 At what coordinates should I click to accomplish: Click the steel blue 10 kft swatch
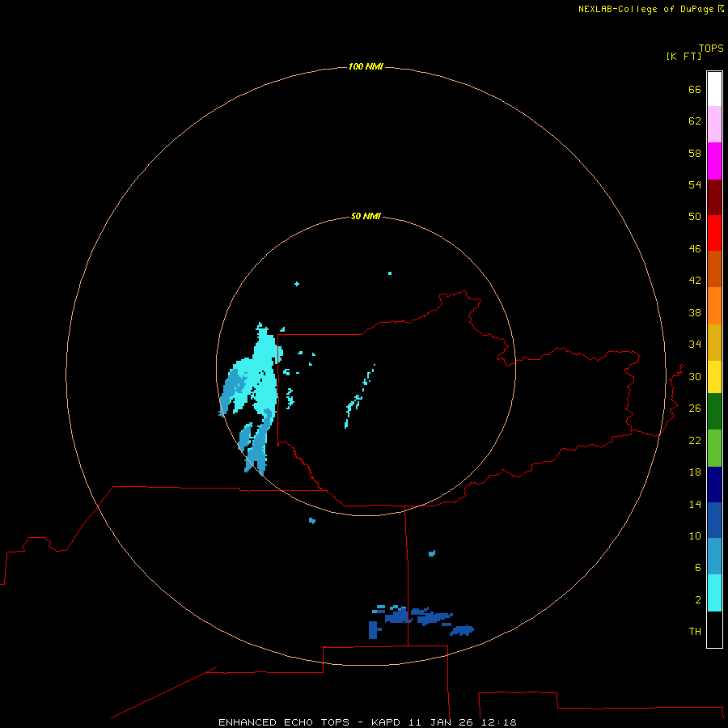pyautogui.click(x=714, y=557)
